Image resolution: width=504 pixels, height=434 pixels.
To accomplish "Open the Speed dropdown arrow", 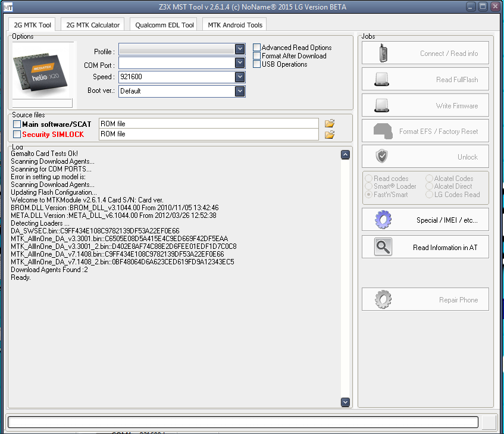I will tap(239, 77).
